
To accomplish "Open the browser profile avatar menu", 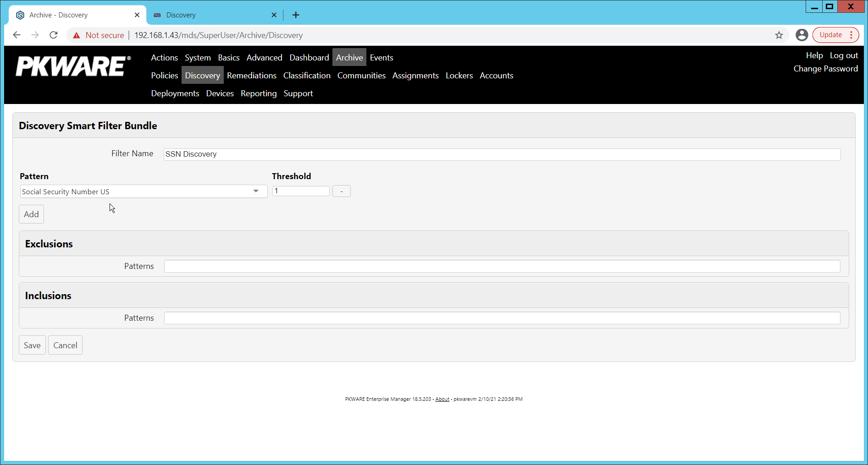I will (802, 35).
